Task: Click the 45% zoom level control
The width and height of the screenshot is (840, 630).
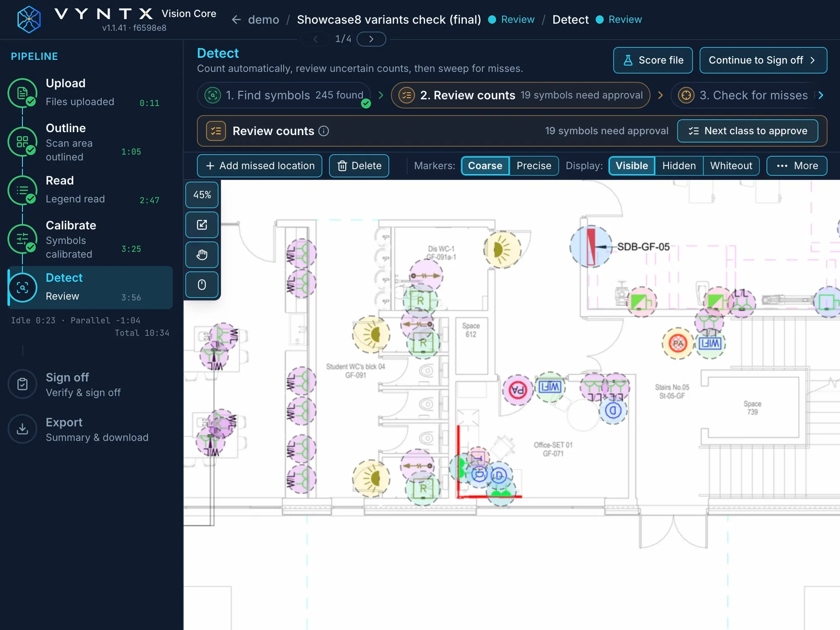Action: pyautogui.click(x=202, y=195)
